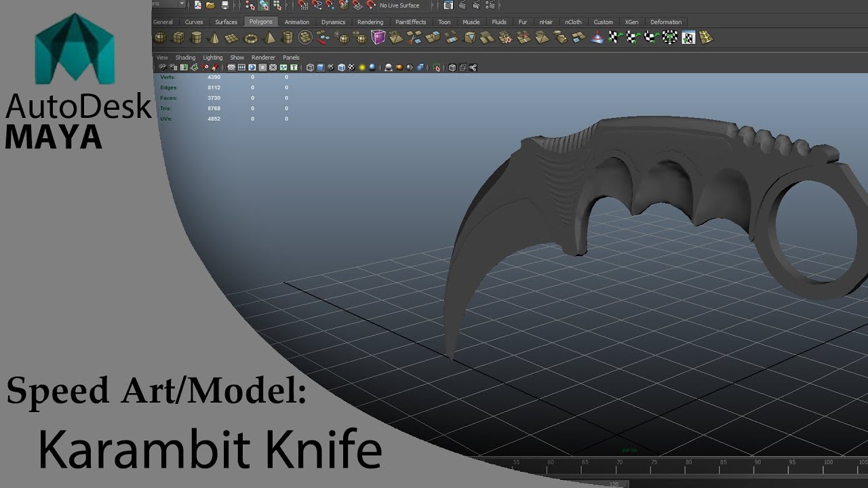The width and height of the screenshot is (868, 488).
Task: Create a polygon plane from the shelf
Action: click(231, 38)
